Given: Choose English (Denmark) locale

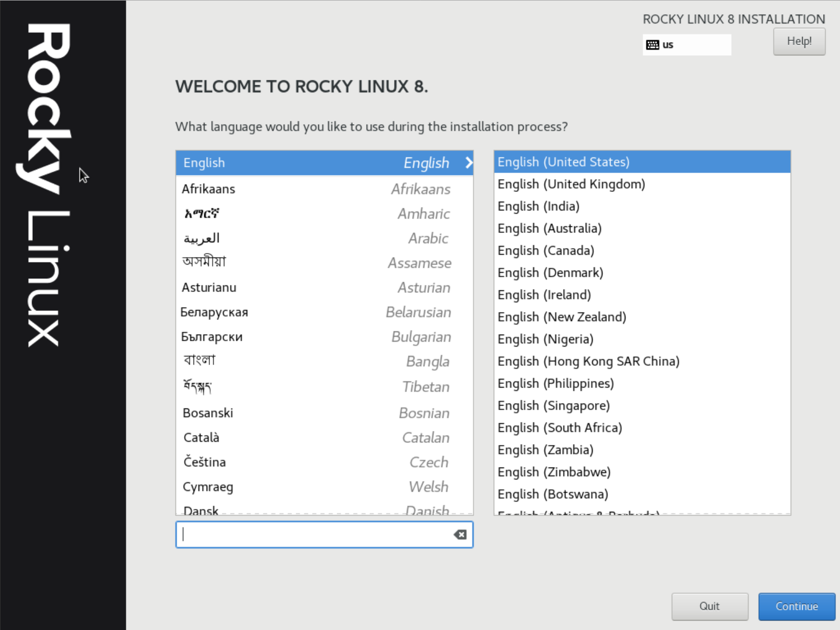Looking at the screenshot, I should click(642, 273).
